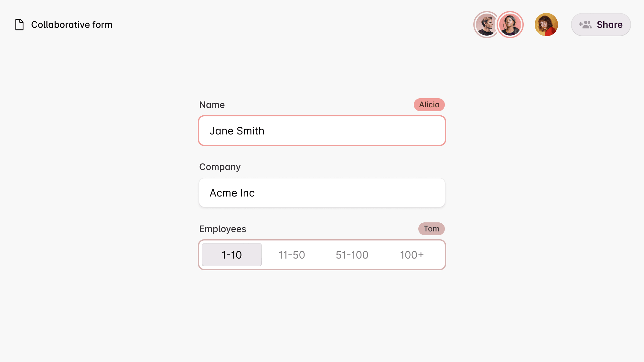
Task: Enable the 11-50 employee range selection
Action: tap(292, 255)
